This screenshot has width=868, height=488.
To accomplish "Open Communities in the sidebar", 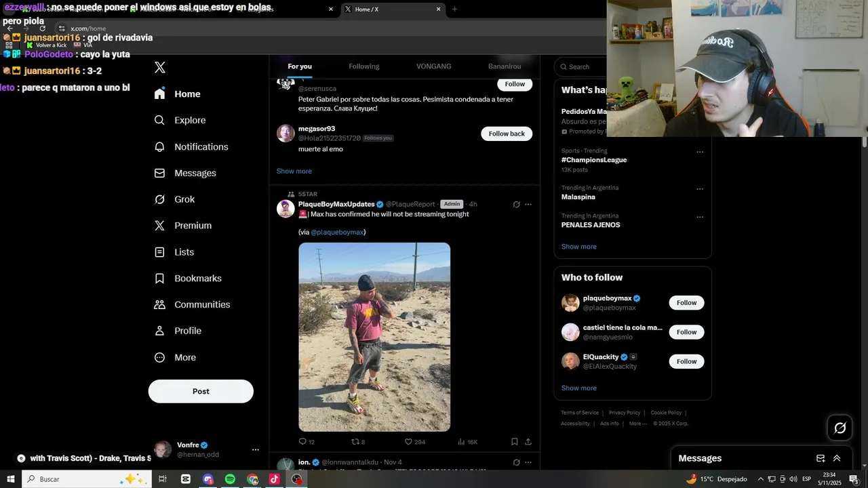I will 192,304.
